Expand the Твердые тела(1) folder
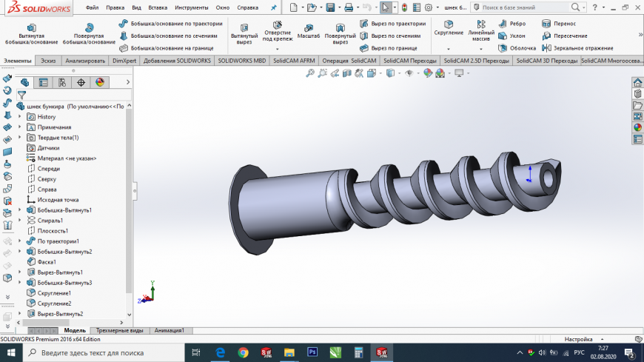Viewport: 644px width, 362px height. tap(21, 138)
